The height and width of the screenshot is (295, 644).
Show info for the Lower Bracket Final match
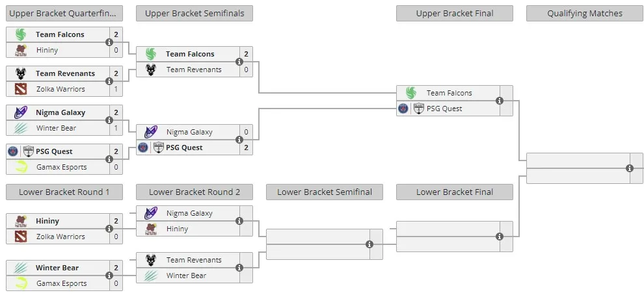click(500, 237)
